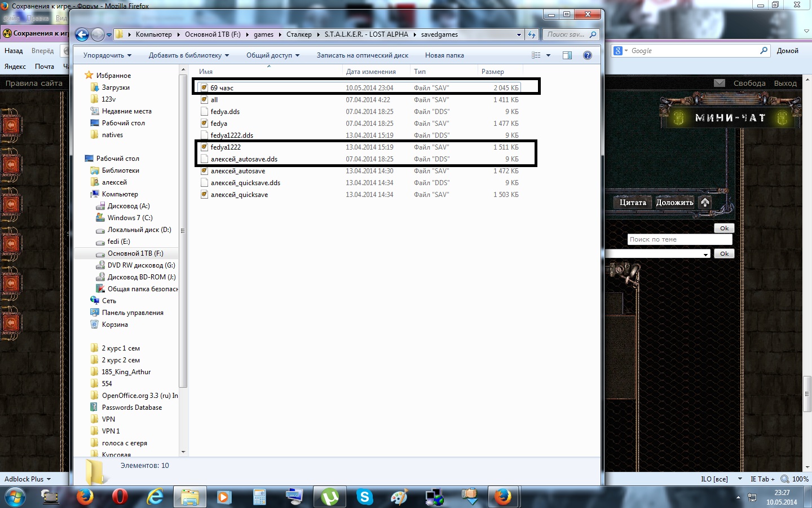Select the алексей_quicksave SAV file icon
The image size is (812, 508).
click(205, 195)
